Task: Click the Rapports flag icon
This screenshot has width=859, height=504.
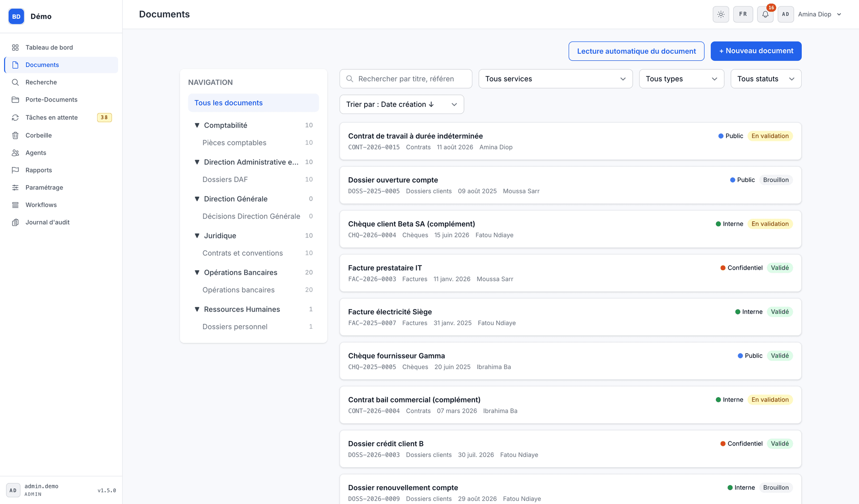Action: (x=15, y=170)
